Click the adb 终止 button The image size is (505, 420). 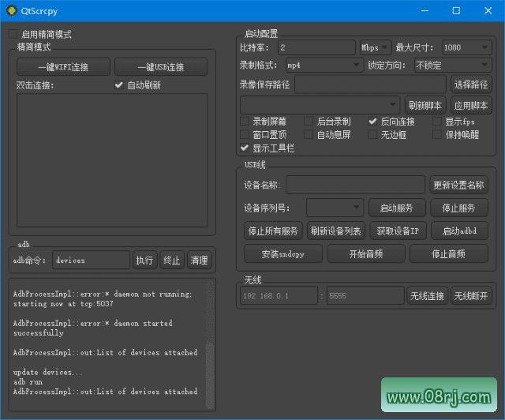point(172,260)
